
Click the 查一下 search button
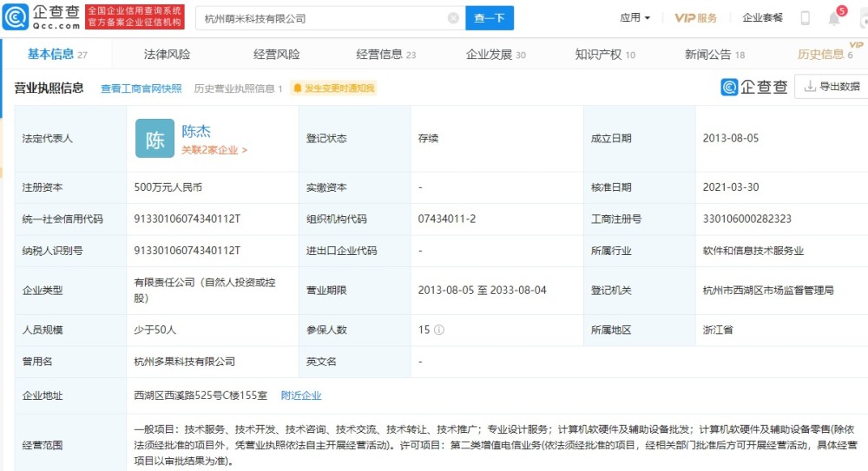[490, 18]
